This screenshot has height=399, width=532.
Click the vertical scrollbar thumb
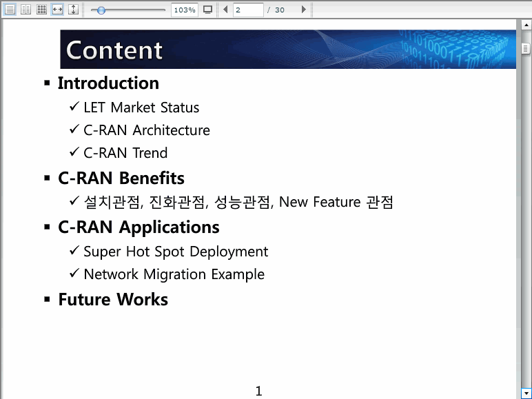526,49
